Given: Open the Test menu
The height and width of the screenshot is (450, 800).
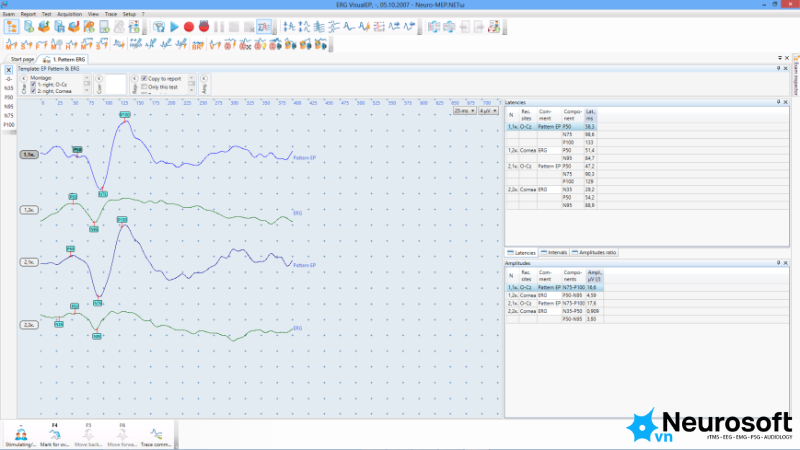Looking at the screenshot, I should [x=46, y=14].
